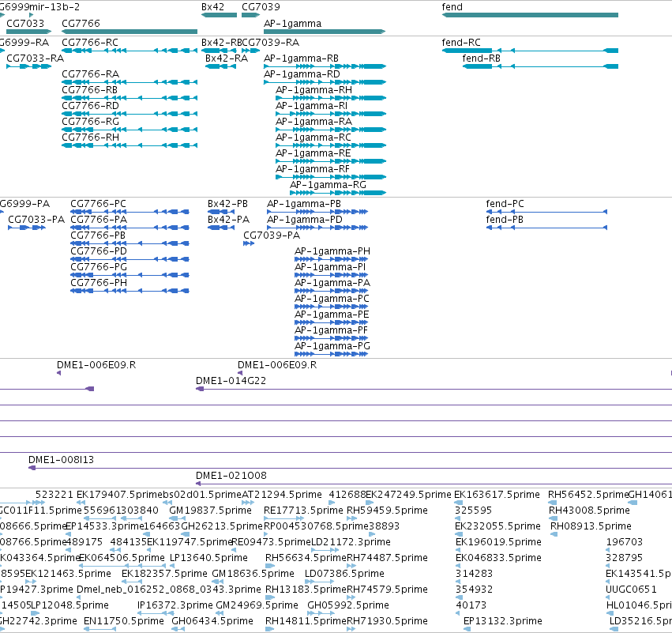Click BAC clone DME1-021O08
Image resolution: width=672 pixels, height=633 pixels.
[231, 475]
